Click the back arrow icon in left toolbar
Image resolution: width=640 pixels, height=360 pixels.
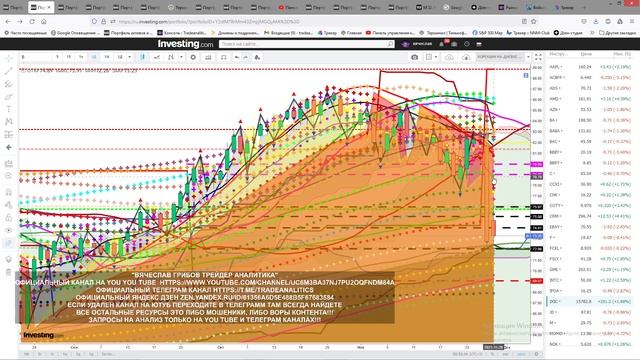coord(9,147)
